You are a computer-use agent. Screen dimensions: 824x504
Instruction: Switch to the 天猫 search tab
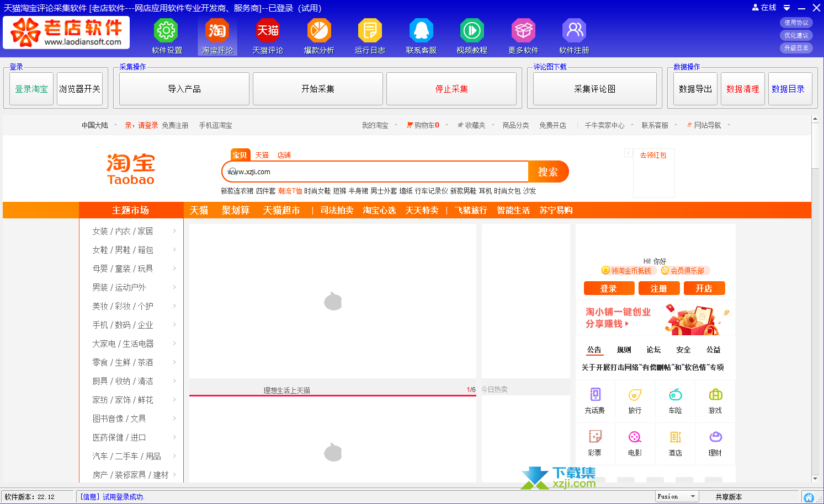pos(262,155)
